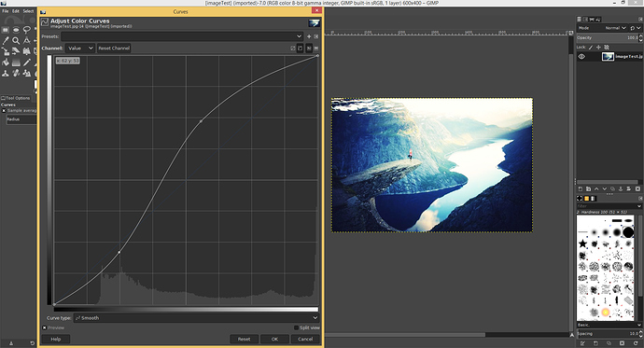Activate the Zoom magnifier tool
Viewport: 644px width, 348px height.
(x=16, y=41)
